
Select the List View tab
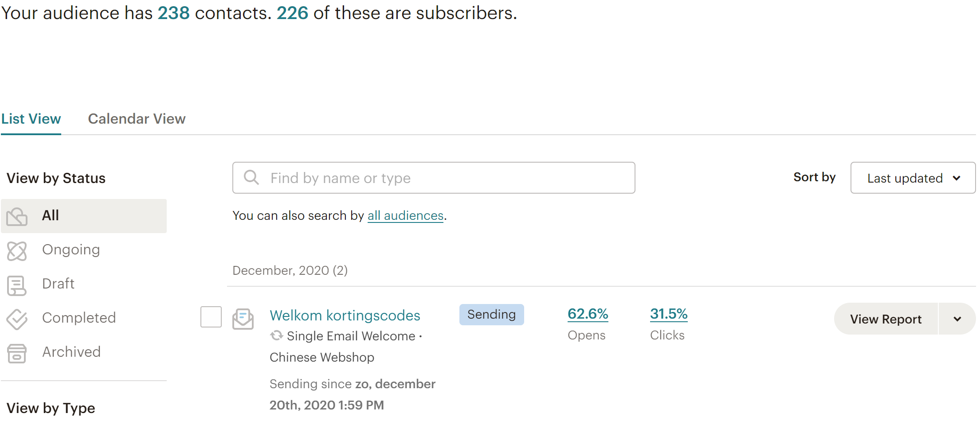point(31,119)
